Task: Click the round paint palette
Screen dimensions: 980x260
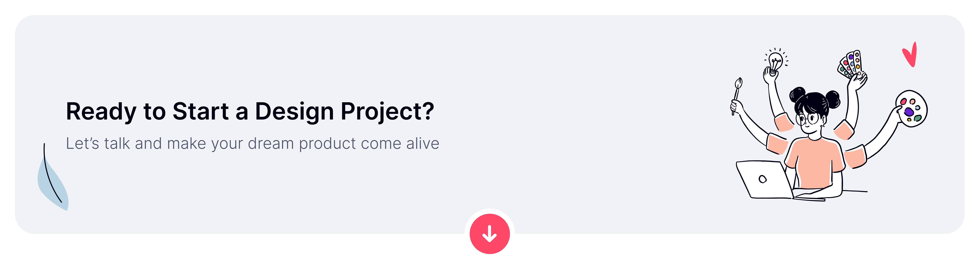Action: click(x=912, y=108)
